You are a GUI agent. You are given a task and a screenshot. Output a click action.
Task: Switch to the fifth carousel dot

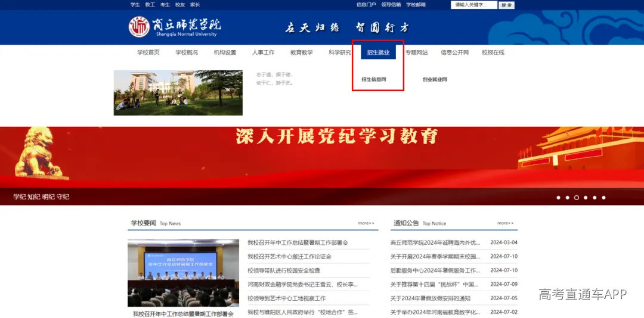pyautogui.click(x=595, y=198)
